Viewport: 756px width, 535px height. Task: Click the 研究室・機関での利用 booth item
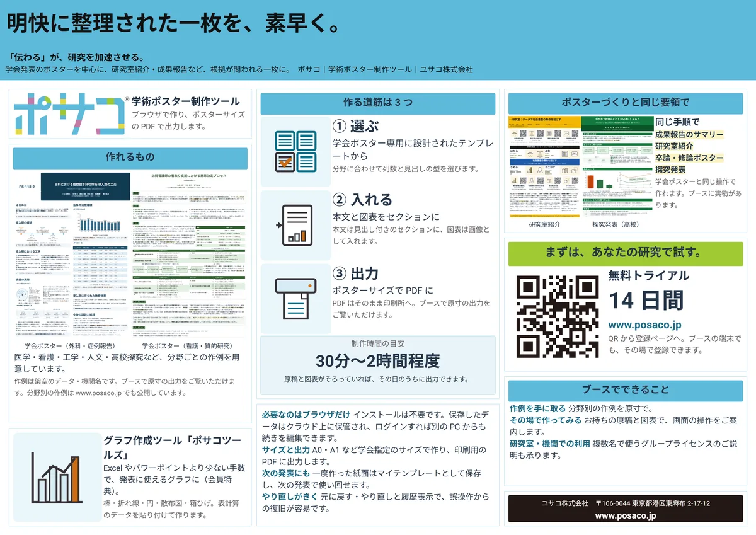[x=549, y=444]
